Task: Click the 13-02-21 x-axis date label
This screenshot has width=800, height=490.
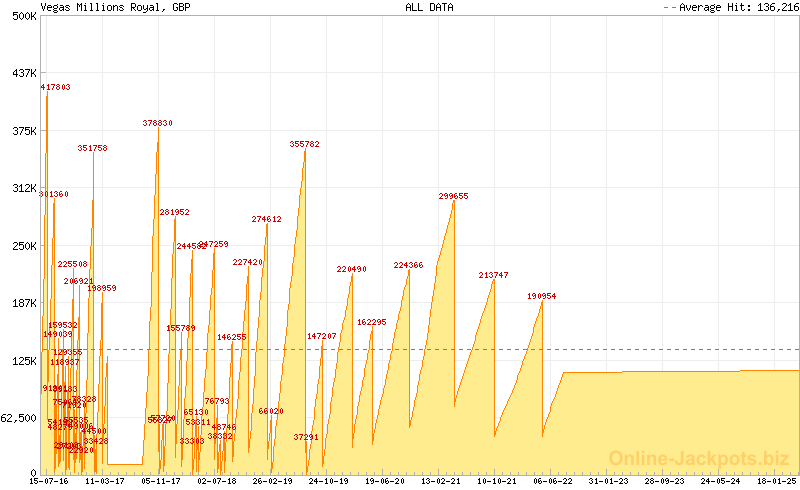Action: click(x=440, y=481)
